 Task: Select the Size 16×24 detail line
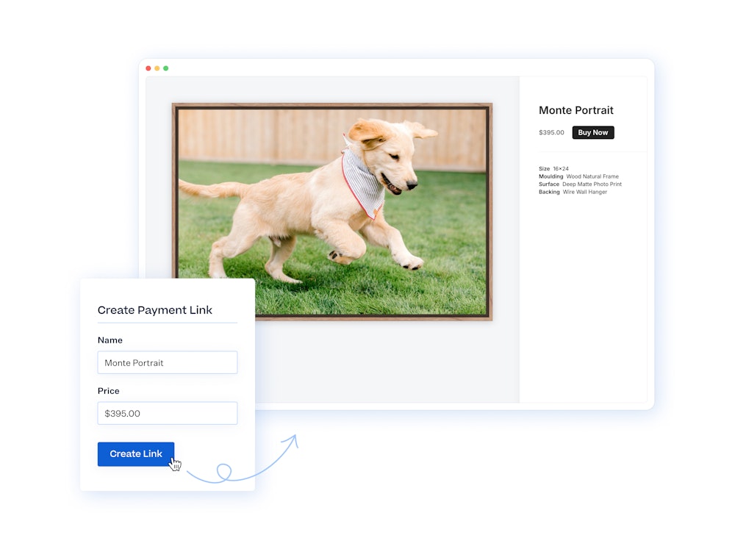pyautogui.click(x=553, y=168)
